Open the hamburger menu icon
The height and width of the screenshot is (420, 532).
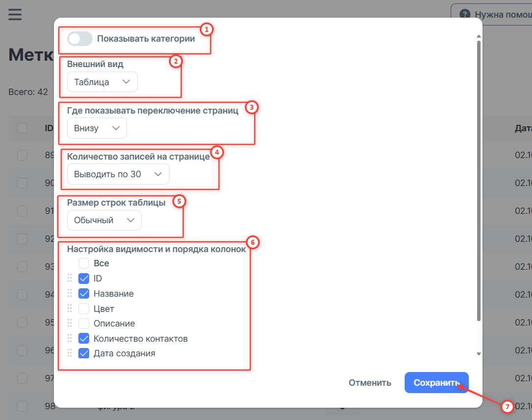coord(15,14)
